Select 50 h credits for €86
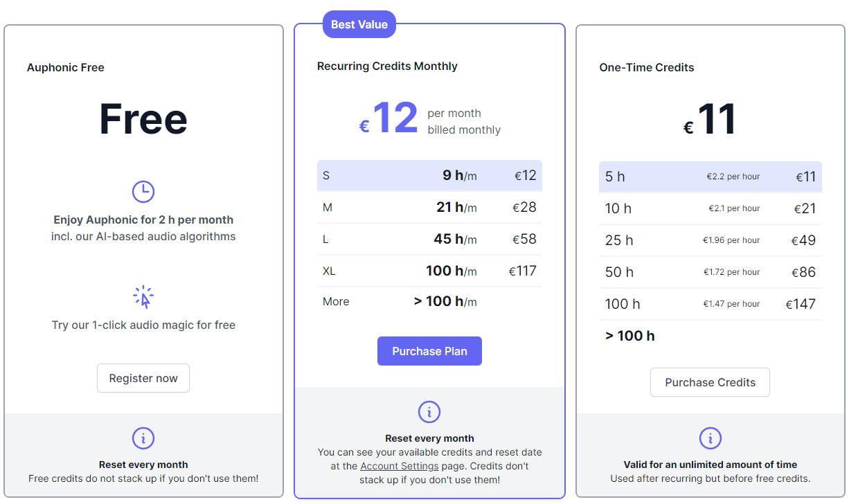Viewport: 849px width, 504px height. pyautogui.click(x=711, y=272)
